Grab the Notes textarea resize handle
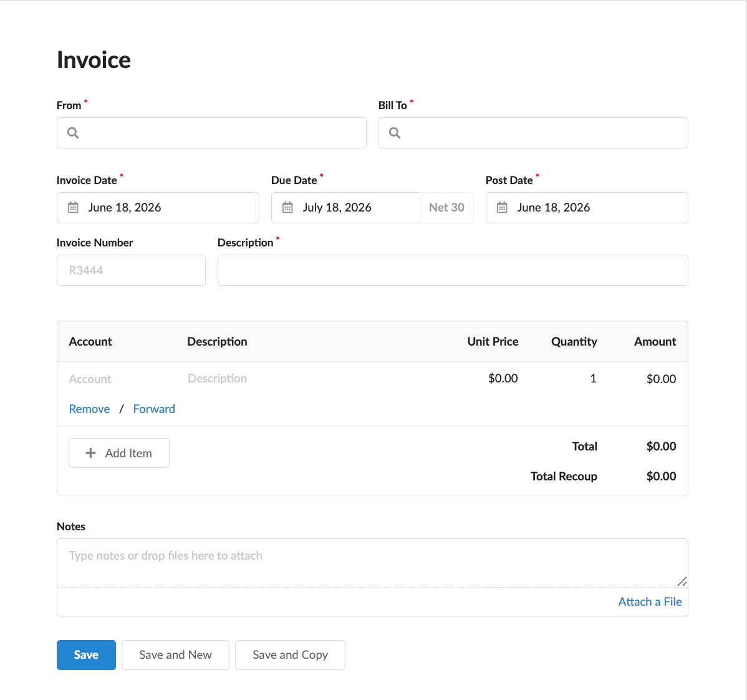The image size is (747, 700). point(682,581)
